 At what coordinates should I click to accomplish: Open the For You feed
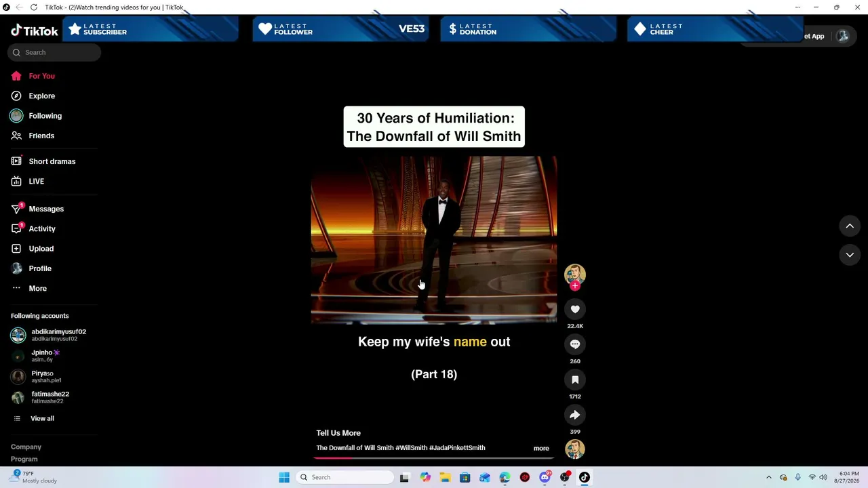tap(41, 76)
